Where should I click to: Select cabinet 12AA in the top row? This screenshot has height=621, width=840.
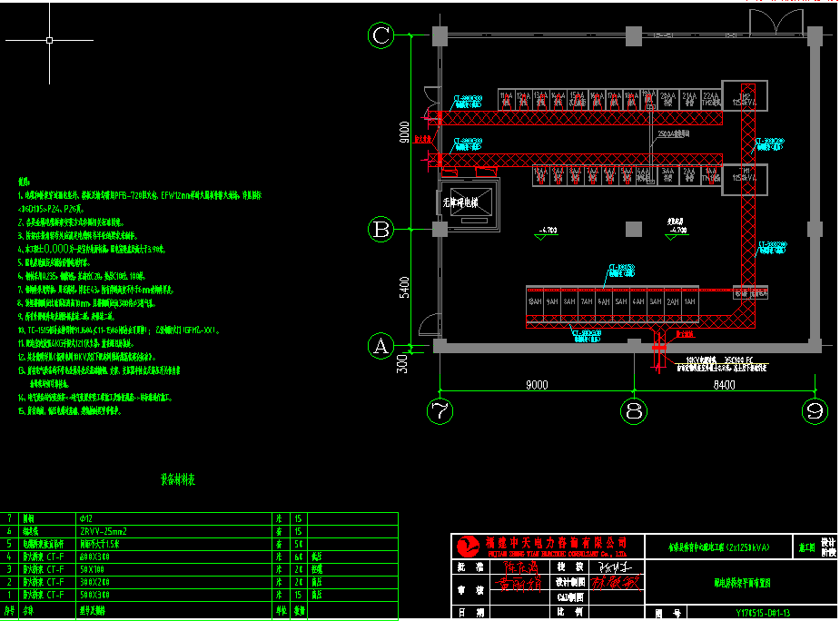pos(523,99)
